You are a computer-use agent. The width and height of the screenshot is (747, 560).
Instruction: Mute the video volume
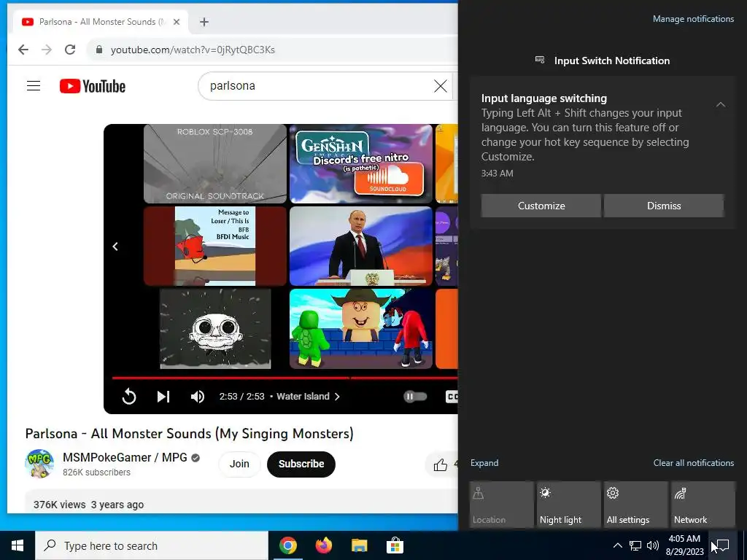[197, 396]
